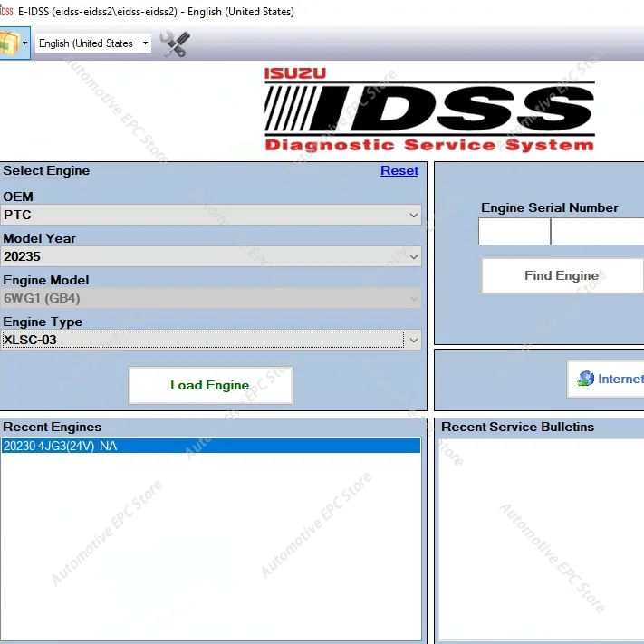
Task: Click the Engine Model field 6WG1 (GB4)
Action: (211, 298)
